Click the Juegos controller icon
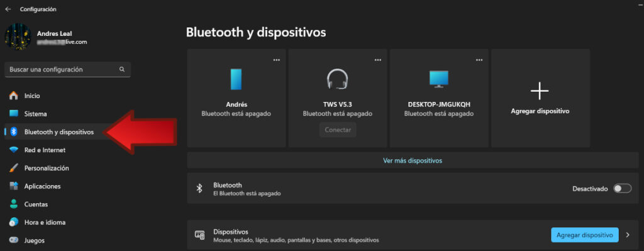The width and height of the screenshot is (644, 251). point(14,240)
